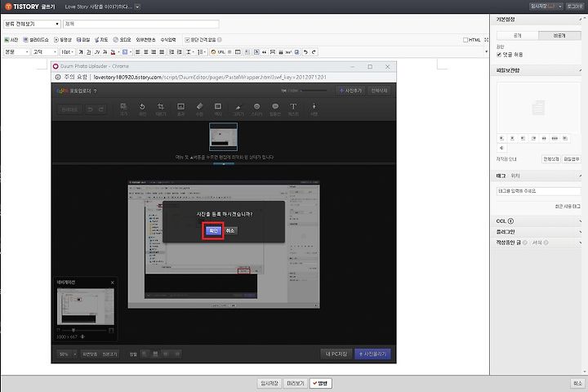This screenshot has width=588, height=392.
Task: Open 수식입력 from editor toolbar
Action: click(168, 40)
